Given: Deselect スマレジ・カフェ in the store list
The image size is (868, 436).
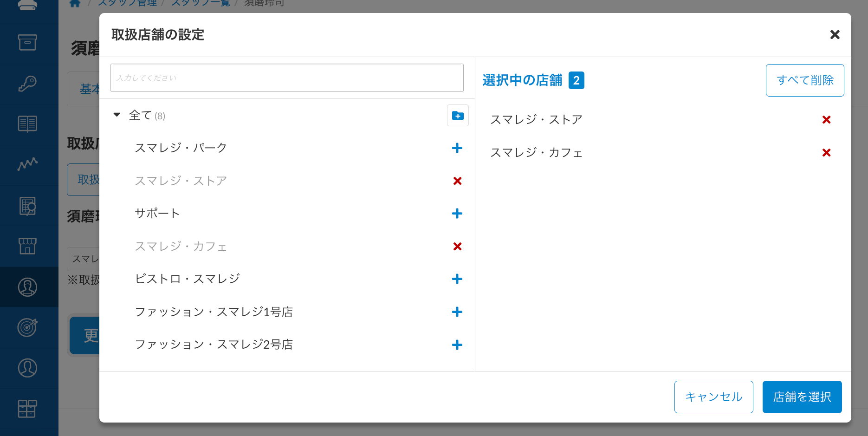Looking at the screenshot, I should click(x=457, y=247).
